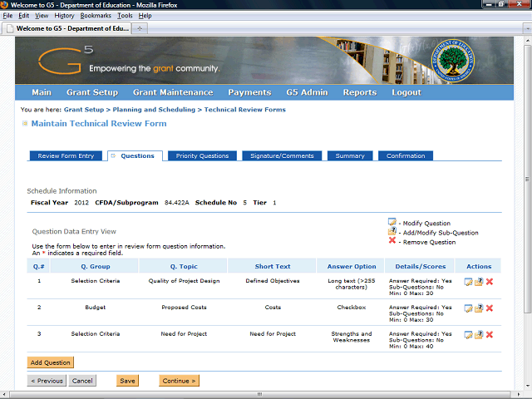Click the Answer Option column header
532x399 pixels.
(352, 266)
